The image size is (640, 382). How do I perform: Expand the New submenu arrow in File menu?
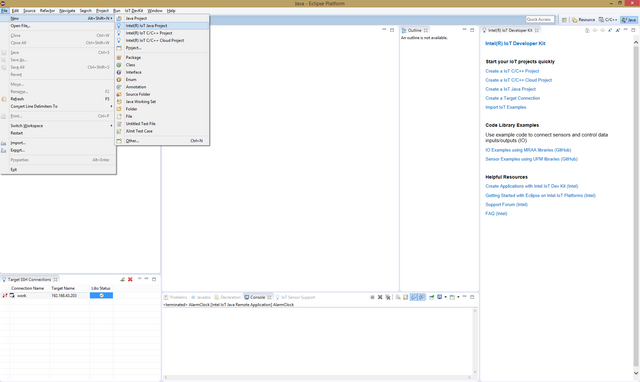111,18
